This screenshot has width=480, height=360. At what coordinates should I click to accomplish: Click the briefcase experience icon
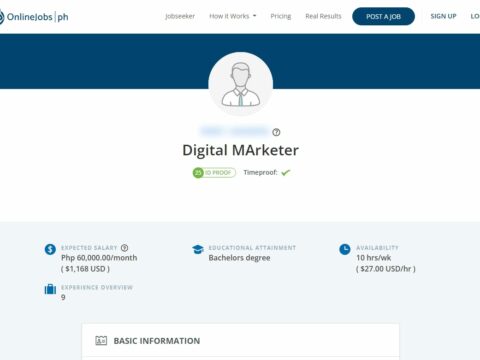(x=50, y=289)
